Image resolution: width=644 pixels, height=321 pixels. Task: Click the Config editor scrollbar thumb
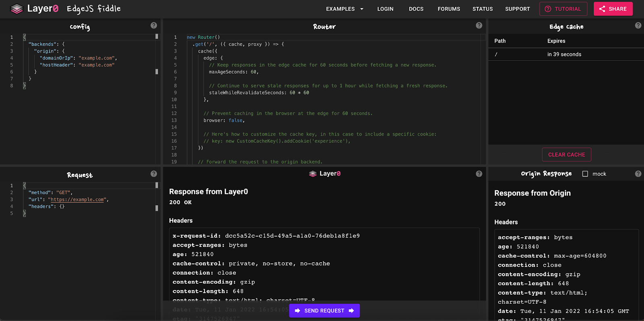[x=157, y=37]
